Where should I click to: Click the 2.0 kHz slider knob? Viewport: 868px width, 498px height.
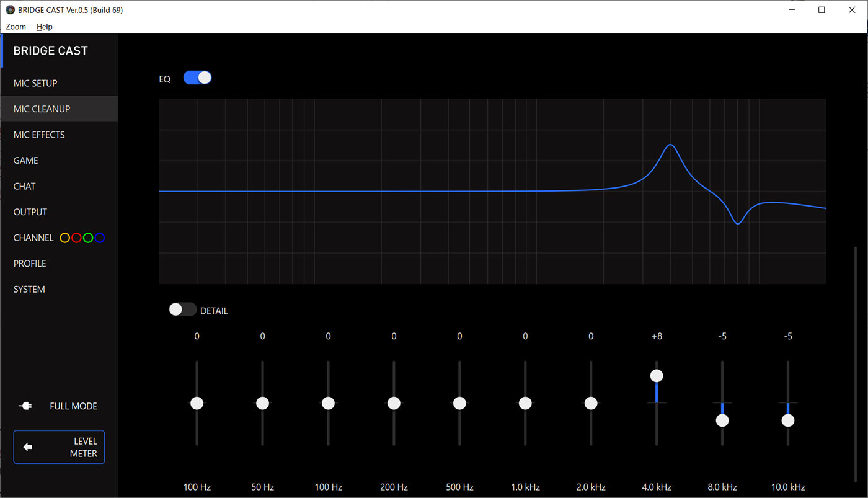(x=591, y=403)
